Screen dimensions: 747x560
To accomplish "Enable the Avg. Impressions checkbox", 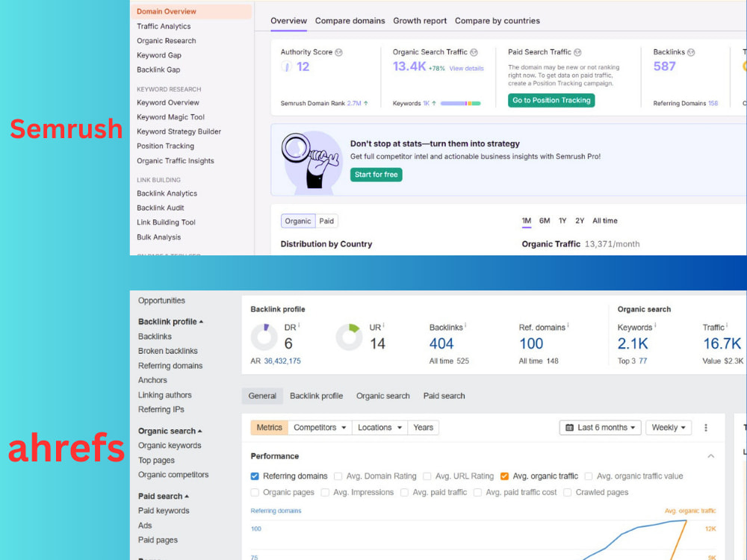I will click(x=326, y=492).
